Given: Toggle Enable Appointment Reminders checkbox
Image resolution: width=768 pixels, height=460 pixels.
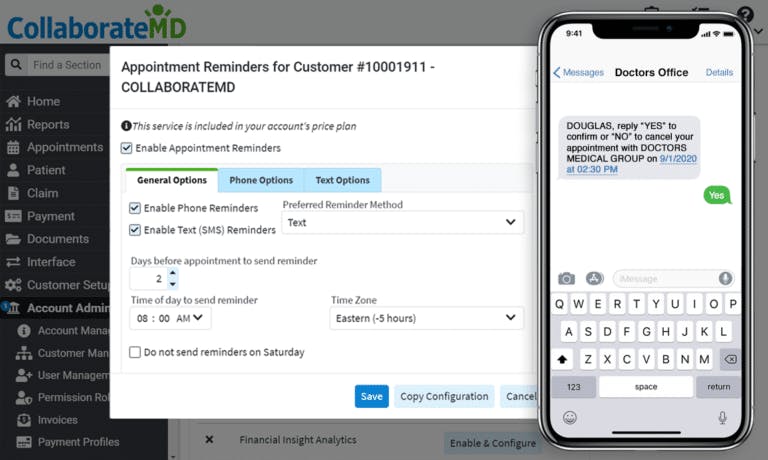Looking at the screenshot, I should click(x=126, y=148).
